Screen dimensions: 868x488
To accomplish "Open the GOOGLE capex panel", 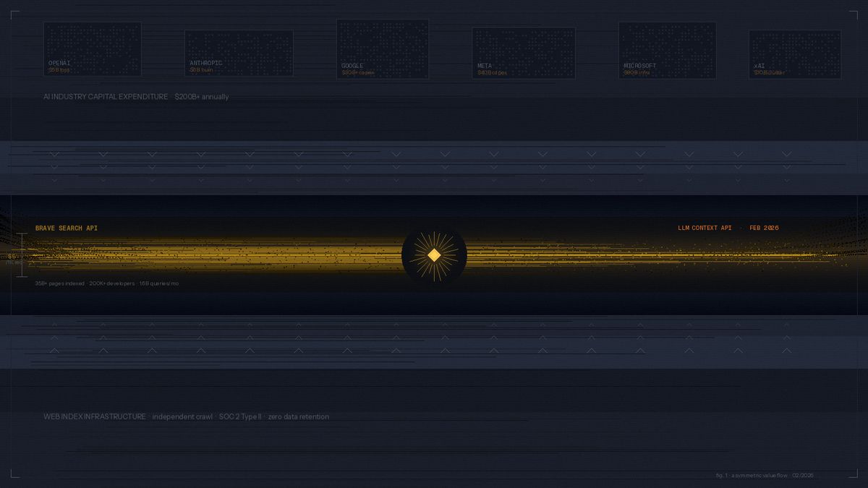I will [x=383, y=48].
